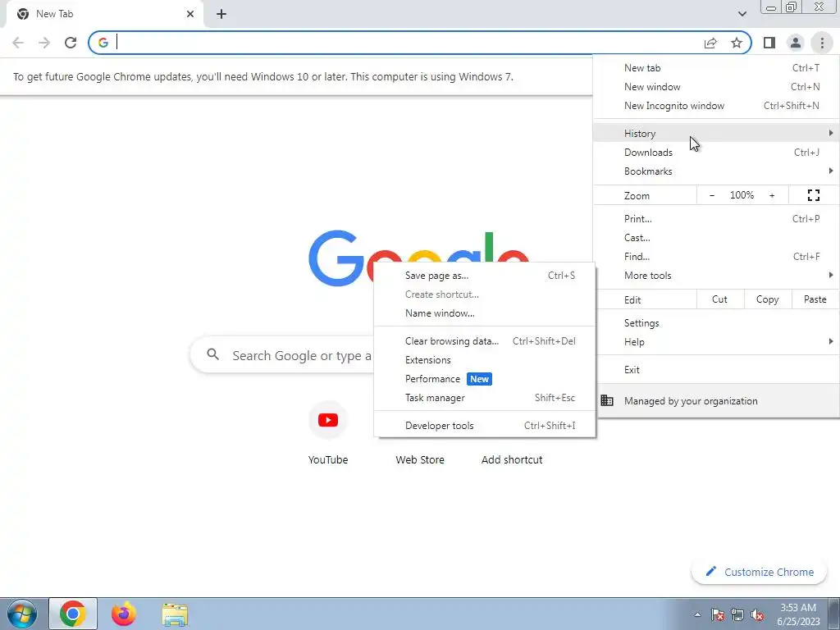Open the Windows Start button
The height and width of the screenshot is (630, 840).
click(x=22, y=614)
